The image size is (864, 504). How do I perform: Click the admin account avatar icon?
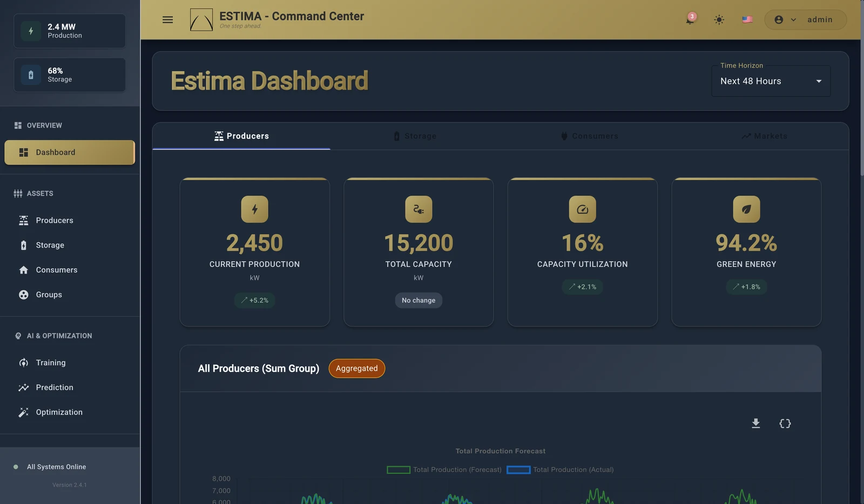pos(779,19)
